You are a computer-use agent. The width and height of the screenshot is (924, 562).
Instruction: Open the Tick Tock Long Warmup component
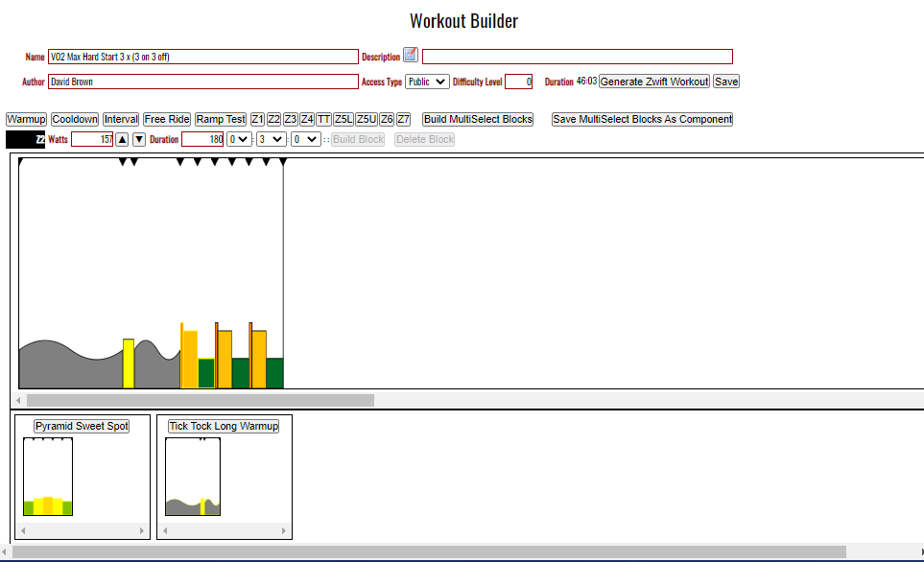(x=224, y=426)
